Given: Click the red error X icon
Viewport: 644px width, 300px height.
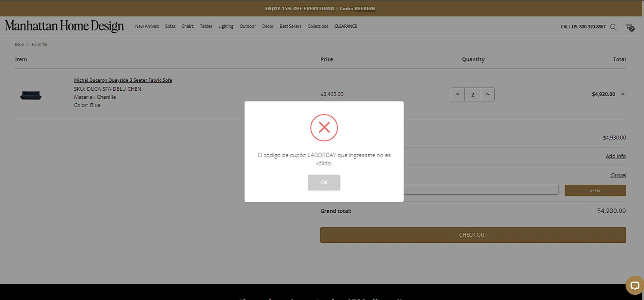Looking at the screenshot, I should pyautogui.click(x=324, y=128).
